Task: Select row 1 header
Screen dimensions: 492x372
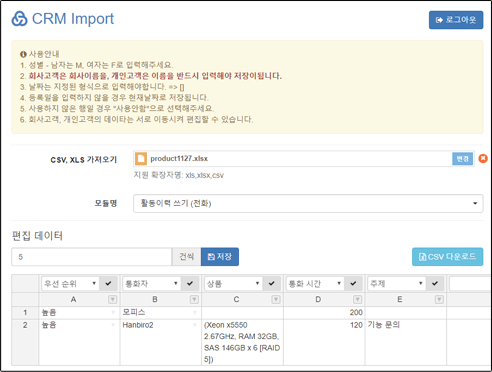Action: 25,313
